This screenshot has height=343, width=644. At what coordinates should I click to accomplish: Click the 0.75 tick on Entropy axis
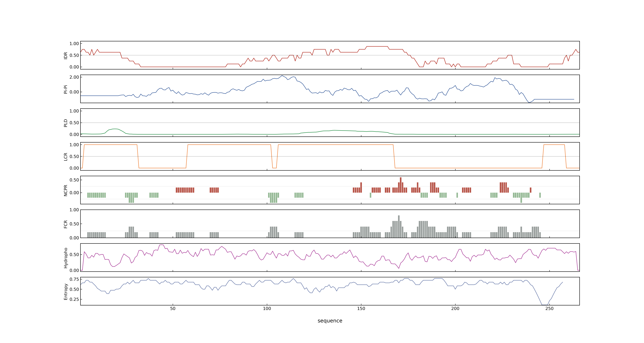74,279
